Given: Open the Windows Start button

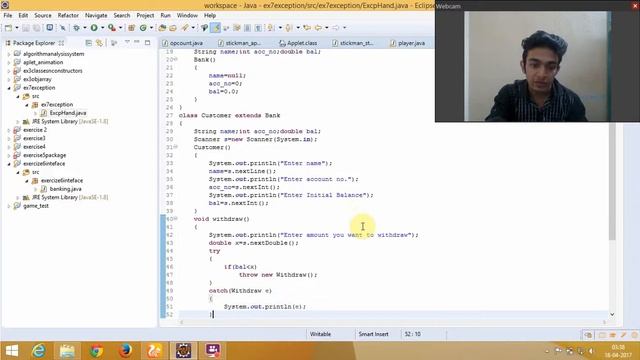Looking at the screenshot, I should (12, 351).
